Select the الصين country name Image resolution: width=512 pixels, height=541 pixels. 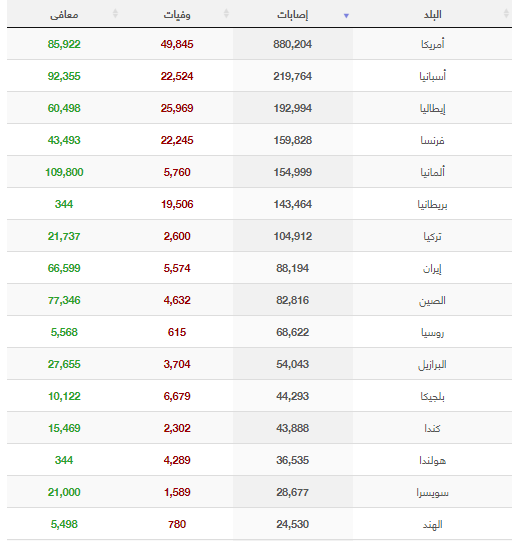click(x=432, y=301)
